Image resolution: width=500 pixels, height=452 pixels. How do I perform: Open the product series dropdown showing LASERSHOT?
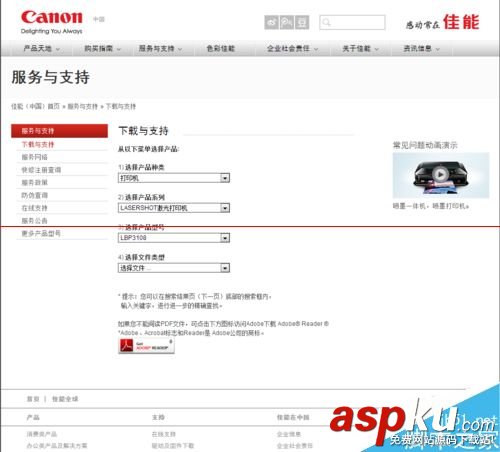(174, 208)
